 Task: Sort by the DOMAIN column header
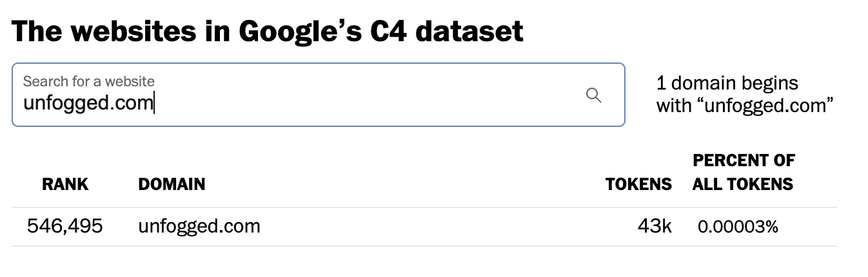coord(172,184)
